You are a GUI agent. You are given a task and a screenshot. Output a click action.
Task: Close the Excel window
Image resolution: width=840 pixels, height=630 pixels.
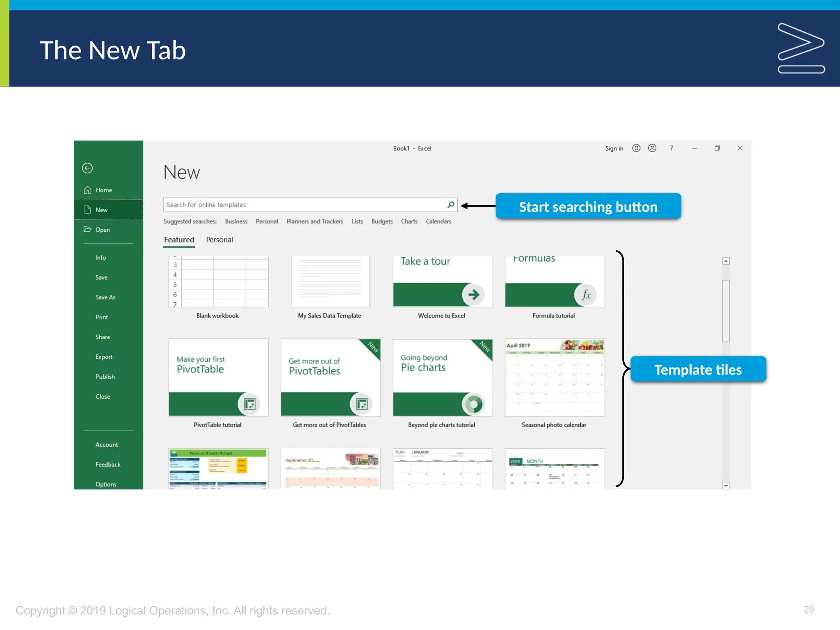[x=740, y=148]
